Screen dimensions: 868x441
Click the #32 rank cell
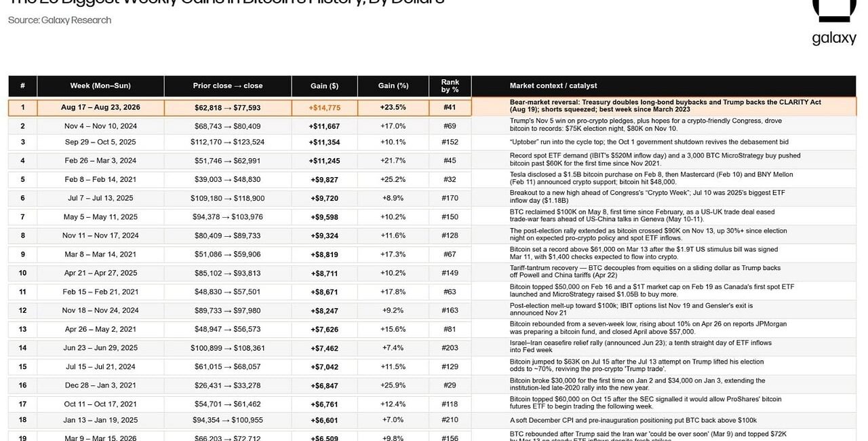[450, 180]
